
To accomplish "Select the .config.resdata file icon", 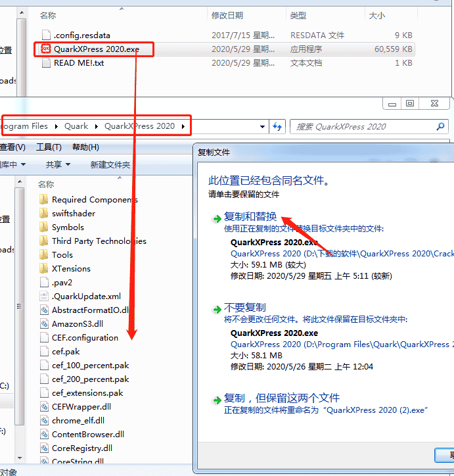I will click(46, 35).
